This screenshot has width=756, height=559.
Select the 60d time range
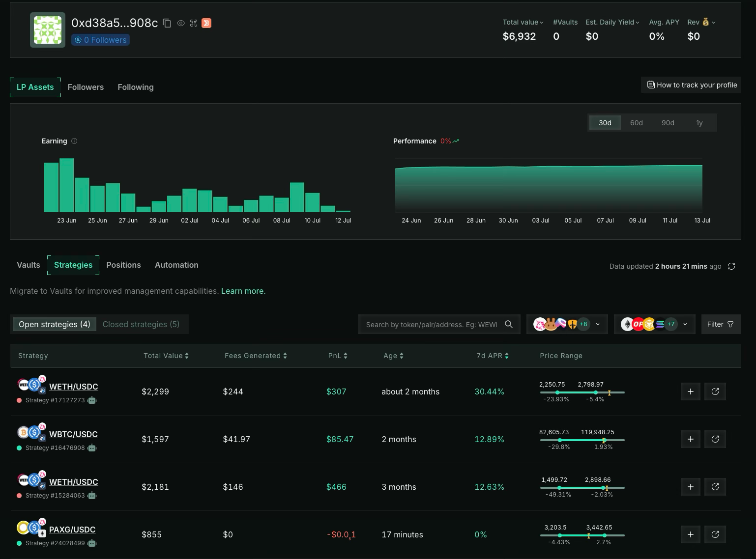coord(636,123)
